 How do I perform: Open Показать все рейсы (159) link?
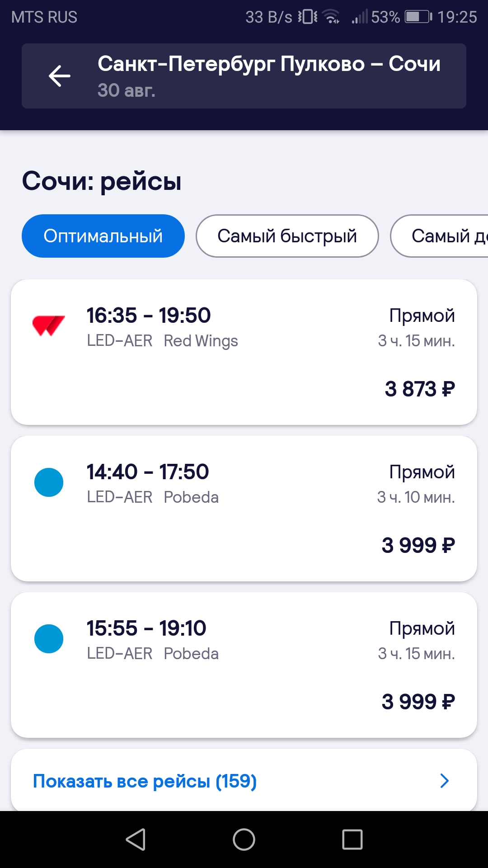(x=244, y=780)
